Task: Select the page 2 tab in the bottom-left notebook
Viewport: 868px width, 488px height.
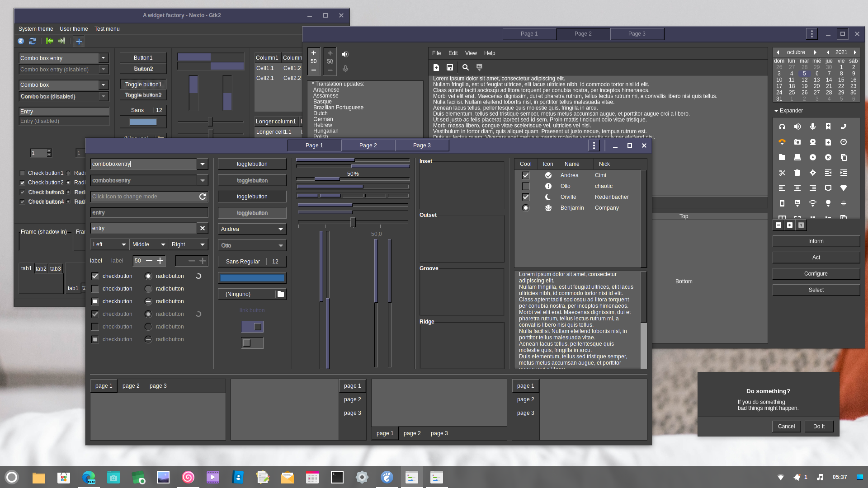Action: click(x=131, y=386)
